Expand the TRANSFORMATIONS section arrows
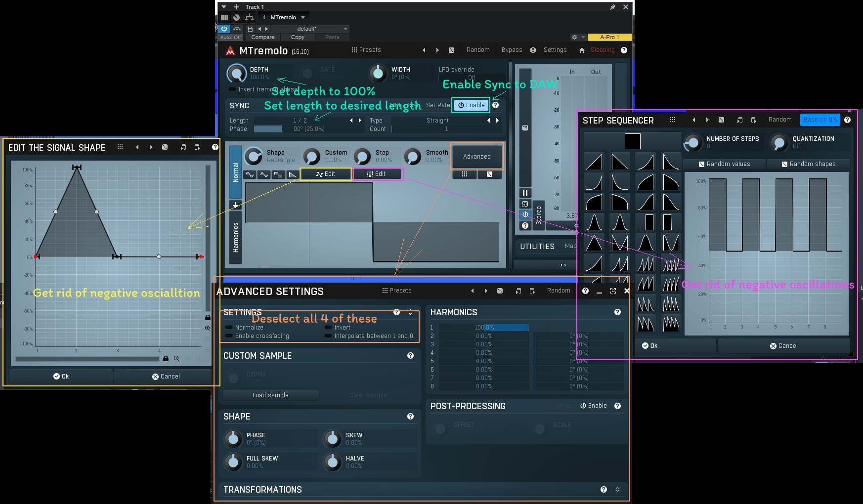Screen dimensions: 863x504 (617, 490)
